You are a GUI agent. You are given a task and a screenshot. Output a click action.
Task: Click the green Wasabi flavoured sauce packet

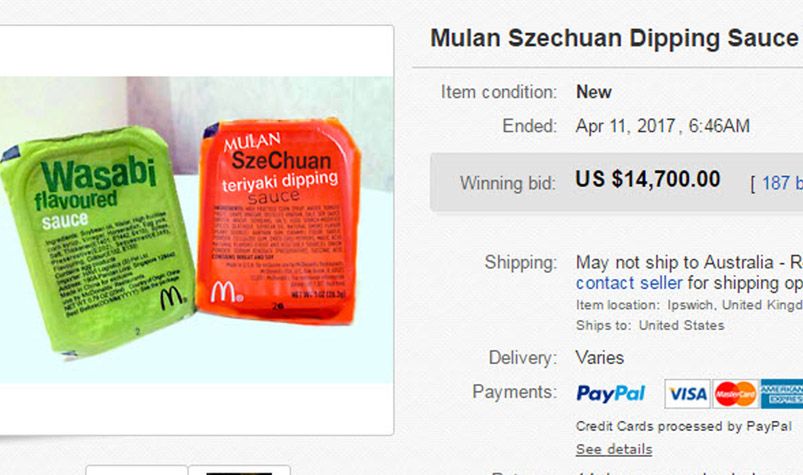click(x=97, y=240)
